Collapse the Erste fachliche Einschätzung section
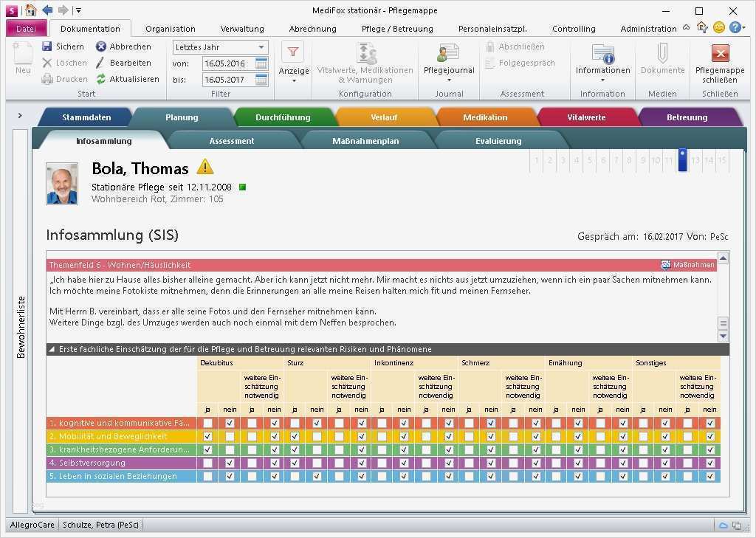The width and height of the screenshot is (756, 538). [52, 349]
